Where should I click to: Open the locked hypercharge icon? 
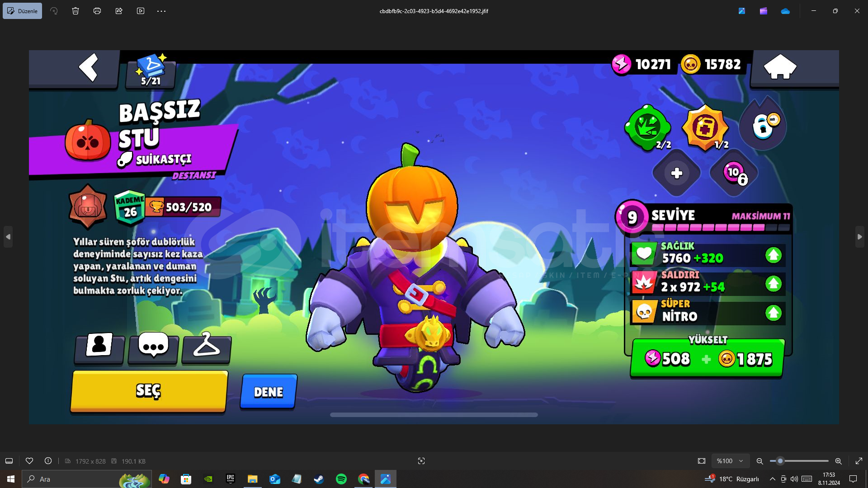763,125
